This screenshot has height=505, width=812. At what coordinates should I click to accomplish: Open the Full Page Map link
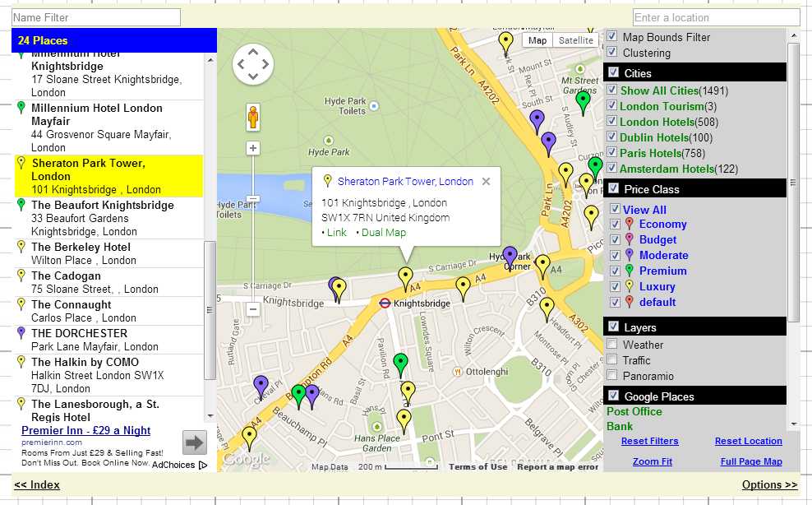tap(751, 461)
